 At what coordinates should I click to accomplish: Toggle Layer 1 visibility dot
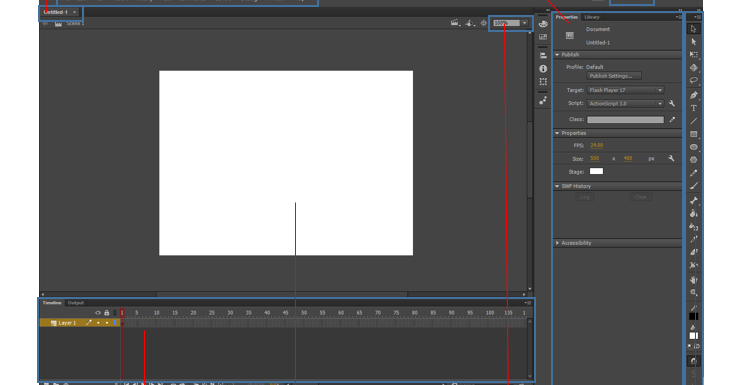[x=98, y=323]
